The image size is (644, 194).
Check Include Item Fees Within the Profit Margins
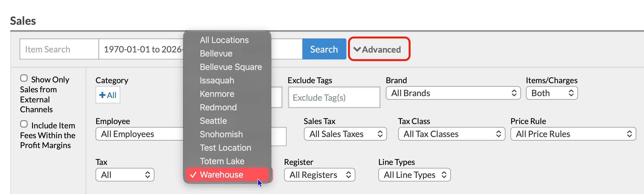24,124
